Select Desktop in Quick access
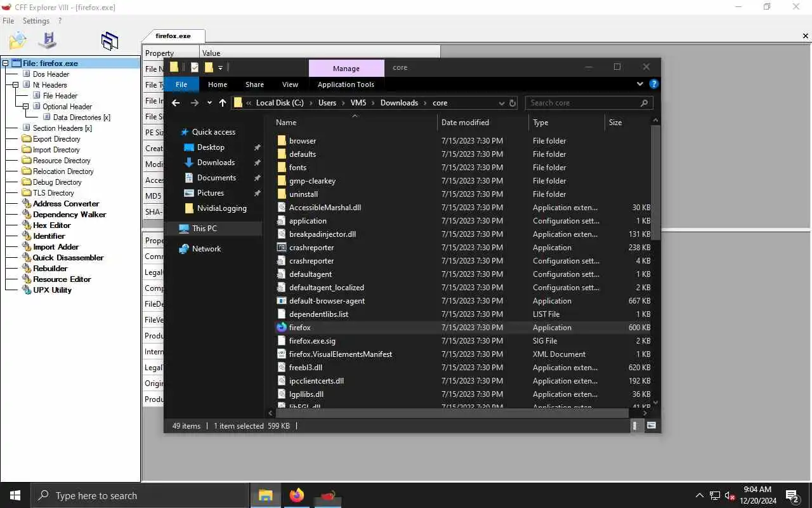Image resolution: width=812 pixels, height=508 pixels. coord(211,147)
